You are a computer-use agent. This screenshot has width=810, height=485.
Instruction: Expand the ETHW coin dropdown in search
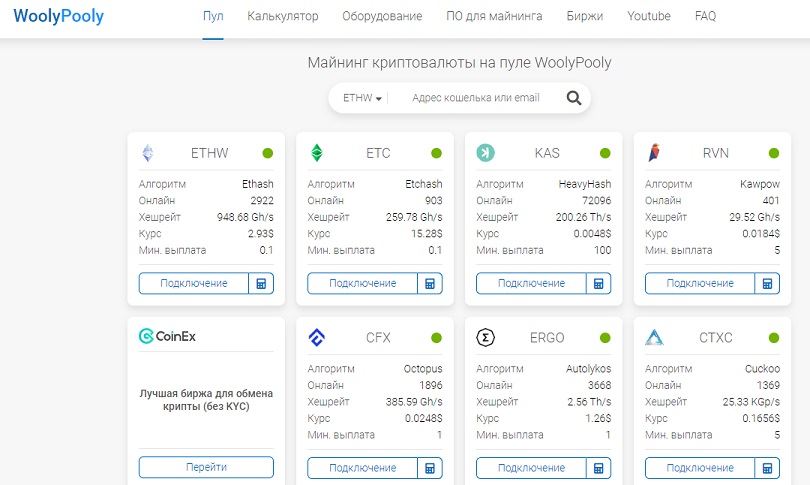coord(362,98)
